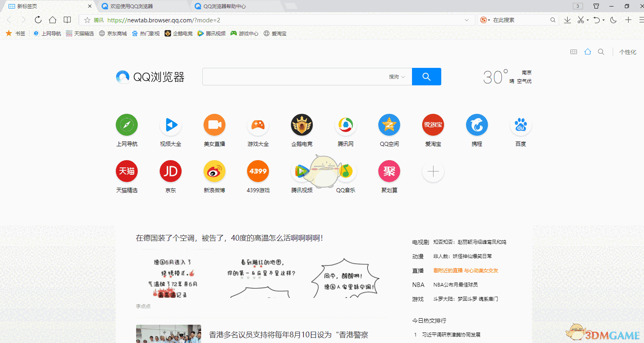The height and width of the screenshot is (343, 644).
Task: Open the 爱淘宝 shortcut tile
Action: 433,125
